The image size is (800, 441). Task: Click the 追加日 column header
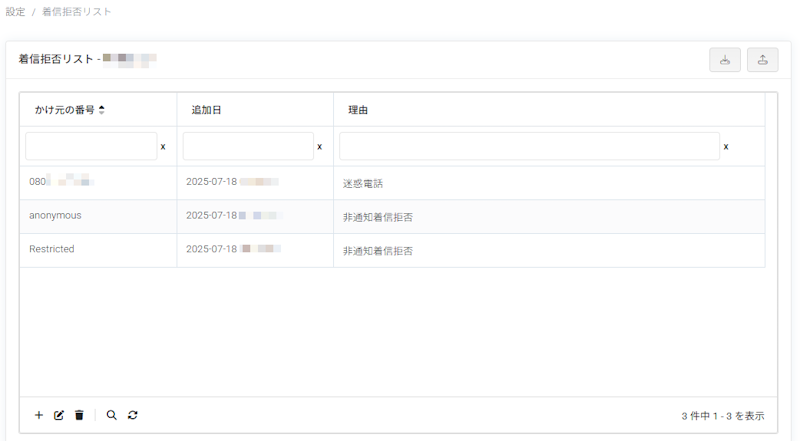point(206,110)
